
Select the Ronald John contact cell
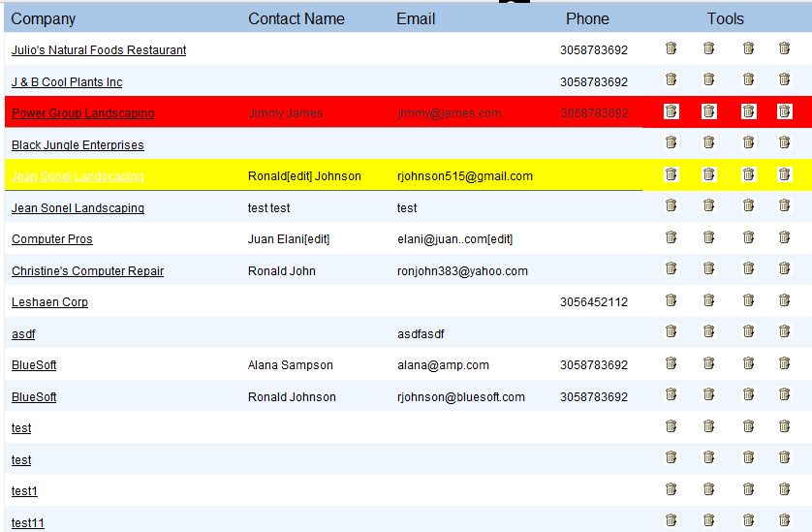[282, 271]
